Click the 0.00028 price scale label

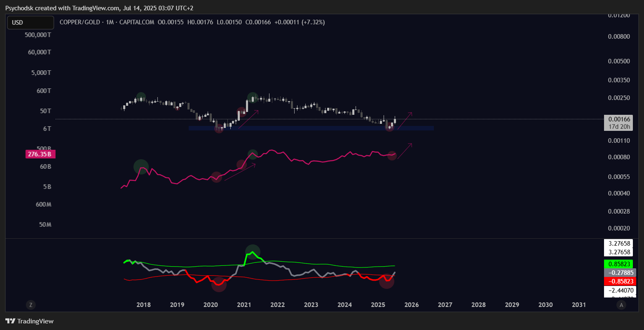[619, 211]
